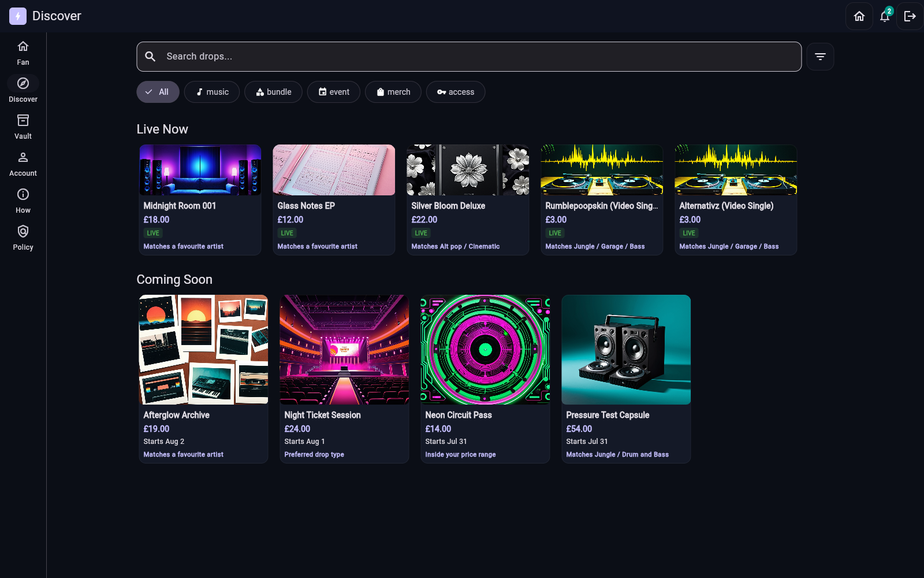Click the Midnight Room 001 title

pyautogui.click(x=180, y=206)
